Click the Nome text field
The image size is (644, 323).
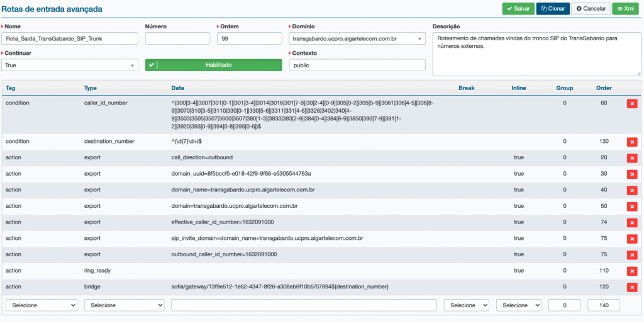click(x=70, y=39)
